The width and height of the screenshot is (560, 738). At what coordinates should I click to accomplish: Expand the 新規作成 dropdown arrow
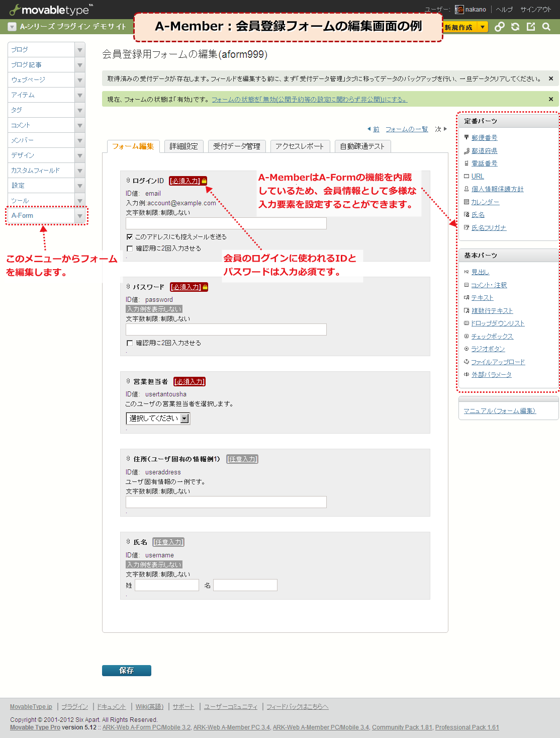483,27
